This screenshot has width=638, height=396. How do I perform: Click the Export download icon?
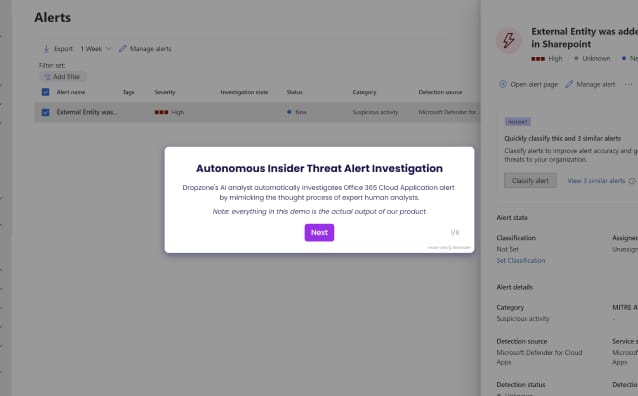pyautogui.click(x=46, y=49)
